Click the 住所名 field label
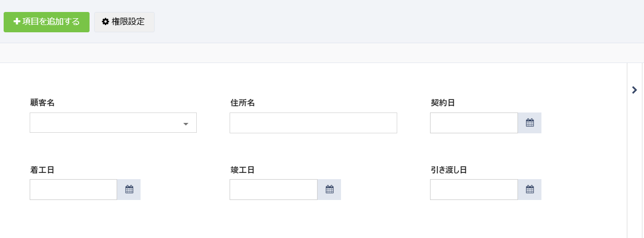 coord(242,103)
